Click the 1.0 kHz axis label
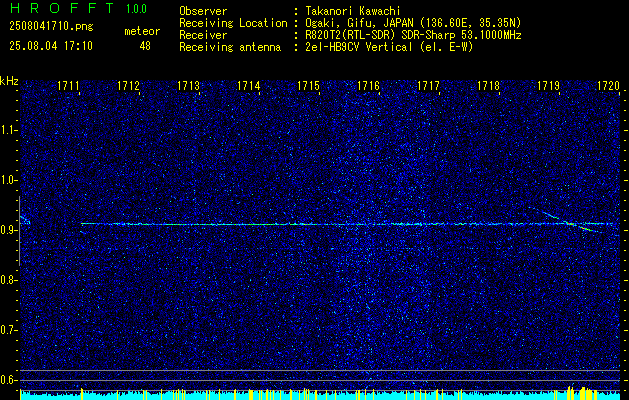The height and width of the screenshot is (400, 629). pyautogui.click(x=8, y=181)
